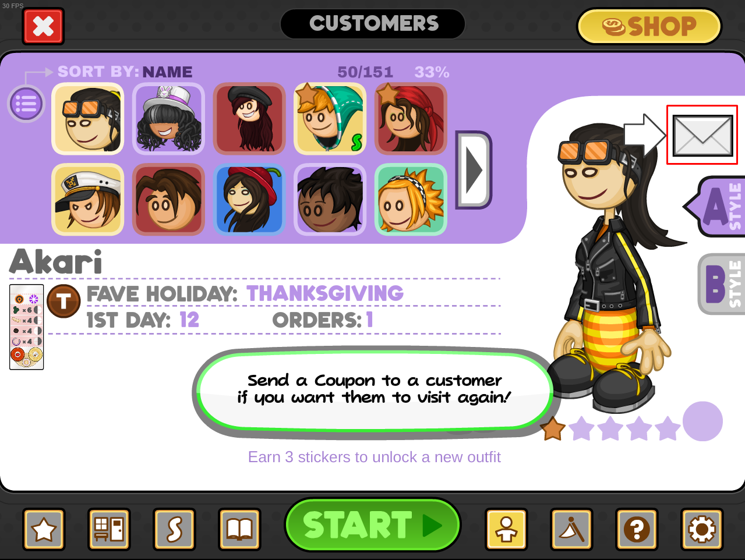Open the customers person icon

click(506, 529)
